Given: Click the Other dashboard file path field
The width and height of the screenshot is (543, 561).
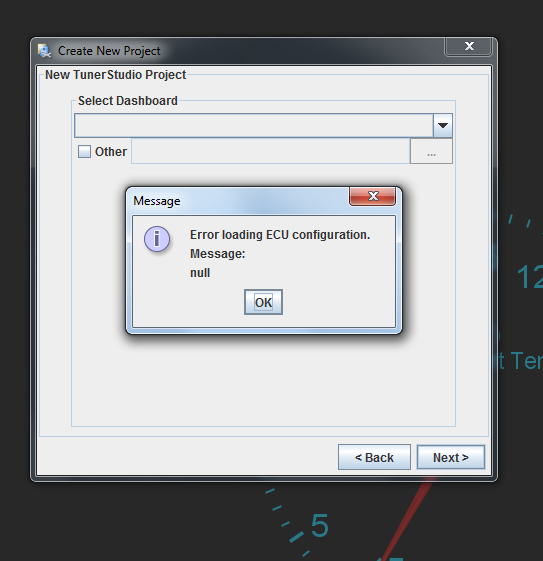Looking at the screenshot, I should [x=270, y=151].
